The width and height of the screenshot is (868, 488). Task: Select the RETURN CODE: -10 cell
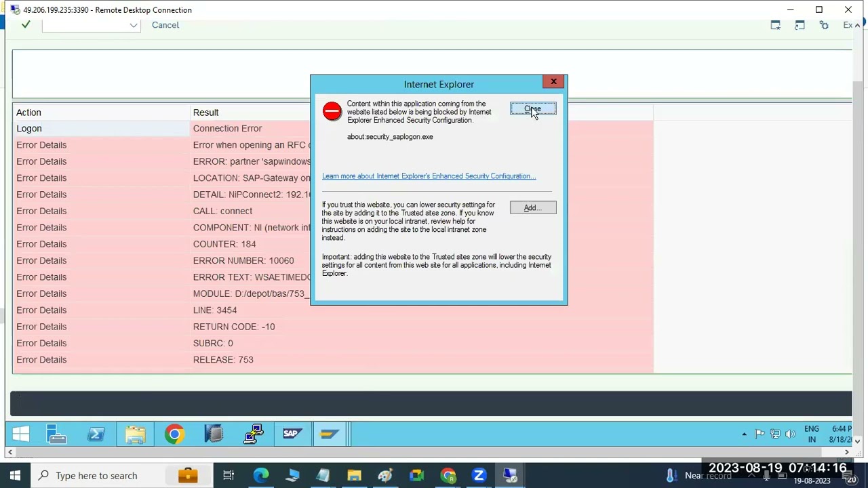tap(234, 327)
